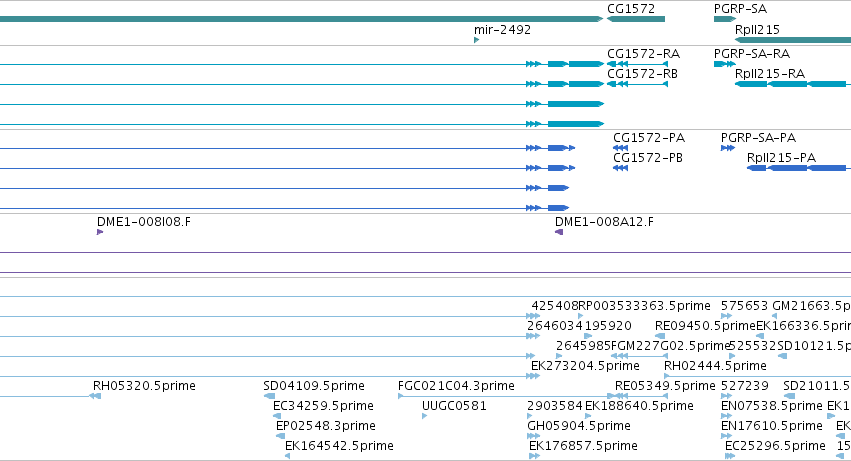The image size is (851, 461).
Task: Select the EK188640.5prime EST label
Action: 639,406
